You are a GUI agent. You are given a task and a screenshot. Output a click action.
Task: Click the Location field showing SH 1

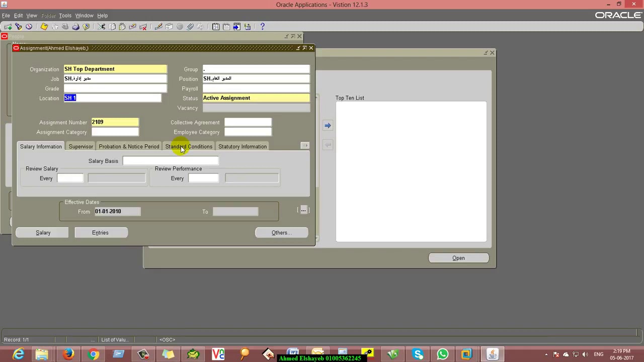(112, 98)
